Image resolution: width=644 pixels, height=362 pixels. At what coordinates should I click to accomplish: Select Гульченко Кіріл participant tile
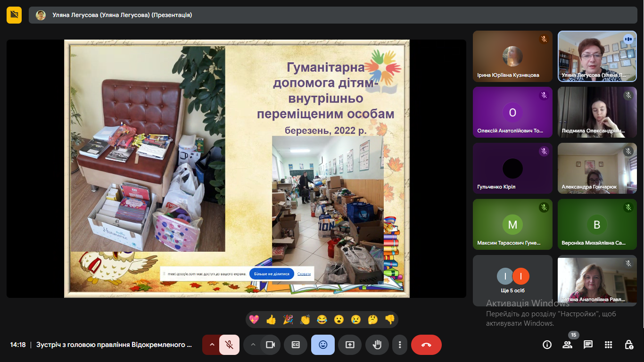tap(512, 168)
